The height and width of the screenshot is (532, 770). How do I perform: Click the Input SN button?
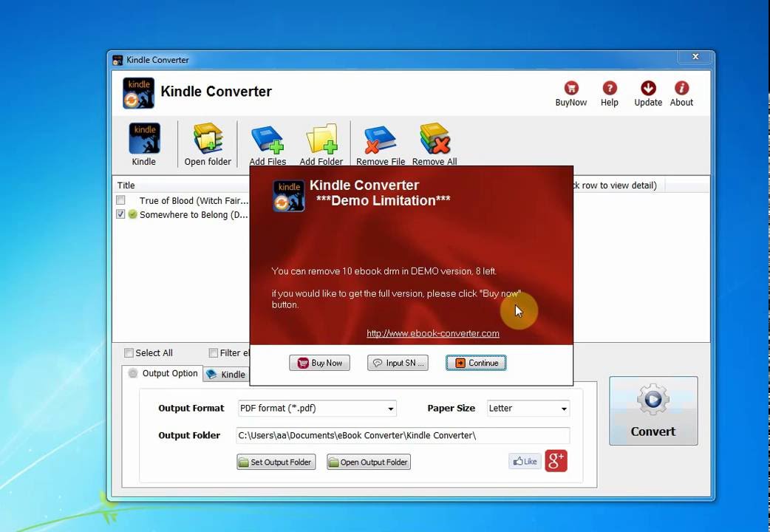tap(398, 363)
